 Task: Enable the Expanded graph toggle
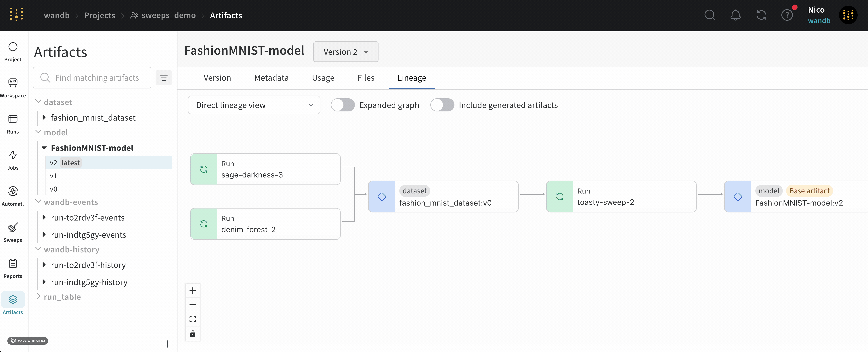coord(343,105)
